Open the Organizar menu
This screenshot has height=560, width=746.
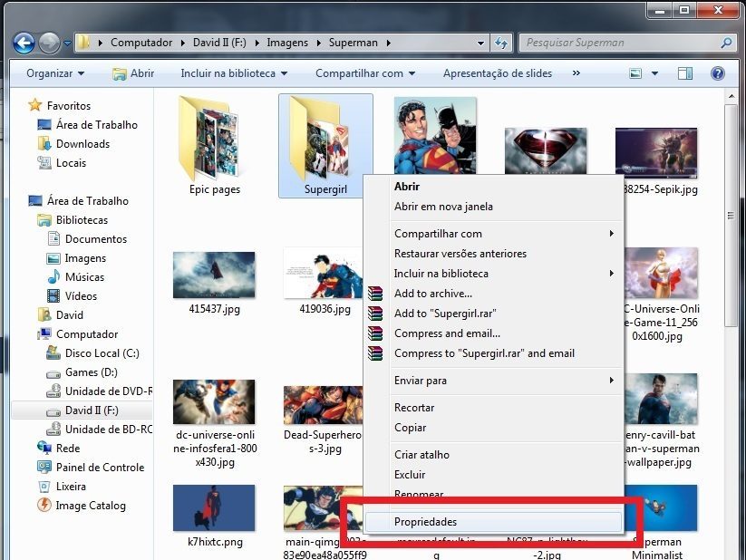pos(55,73)
